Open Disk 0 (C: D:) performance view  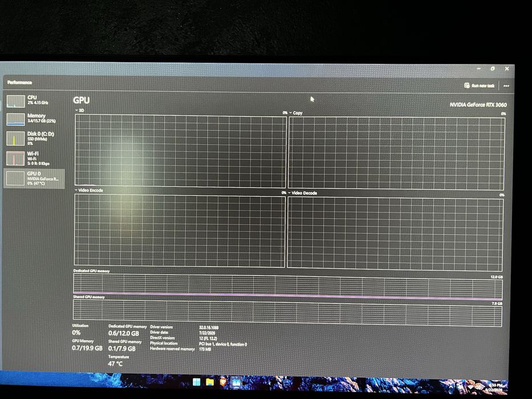click(34, 139)
